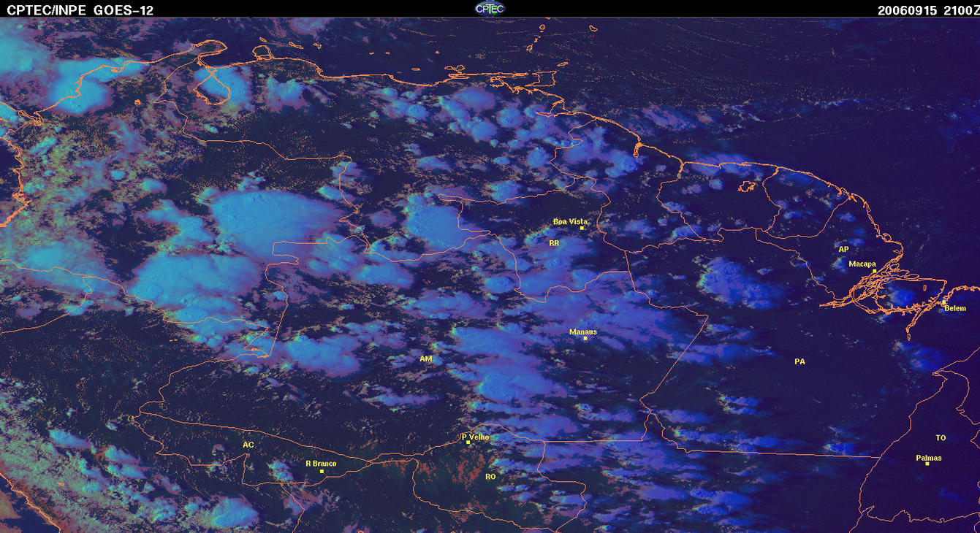Select the Macapa city label
Viewport: 980px width, 533px height.
point(862,264)
